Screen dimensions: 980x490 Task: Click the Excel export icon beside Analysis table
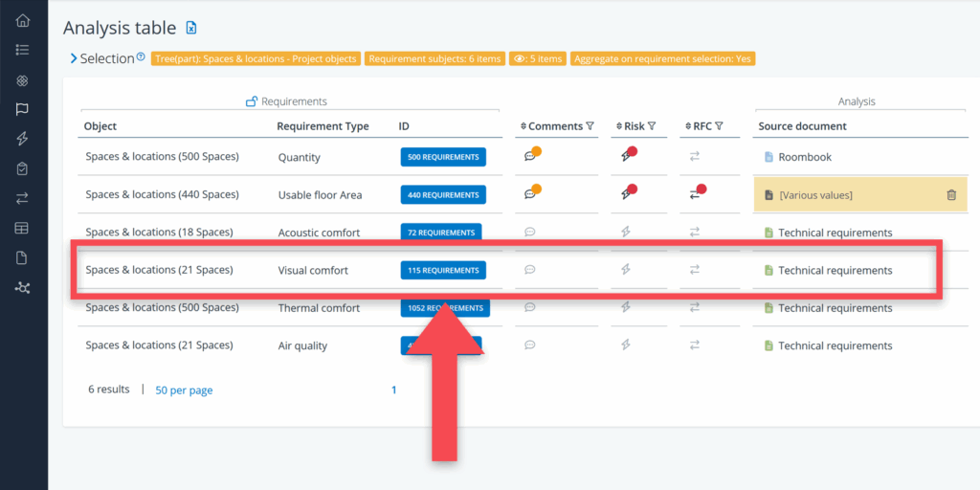click(191, 29)
